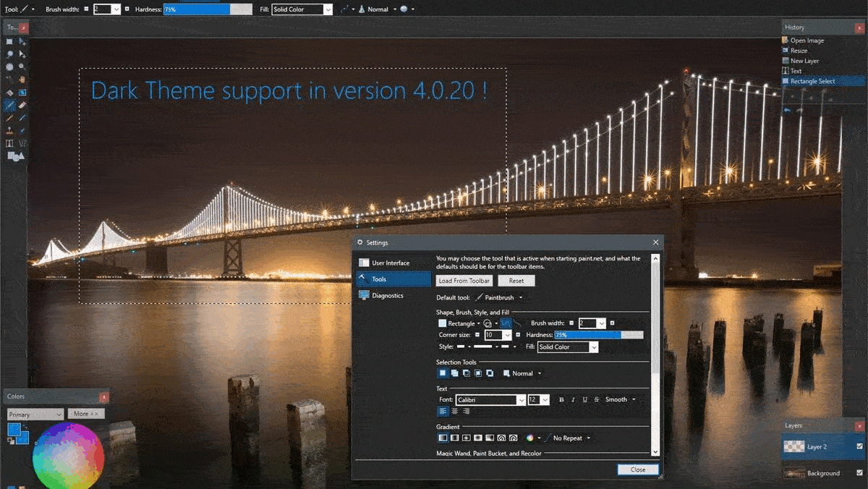Viewport: 868px width, 489px height.
Task: Choose the Gradient tool
Action: (22, 91)
